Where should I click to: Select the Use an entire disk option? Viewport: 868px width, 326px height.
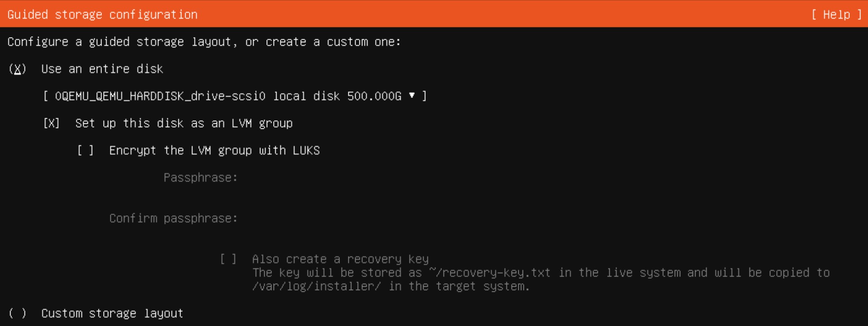pos(16,69)
